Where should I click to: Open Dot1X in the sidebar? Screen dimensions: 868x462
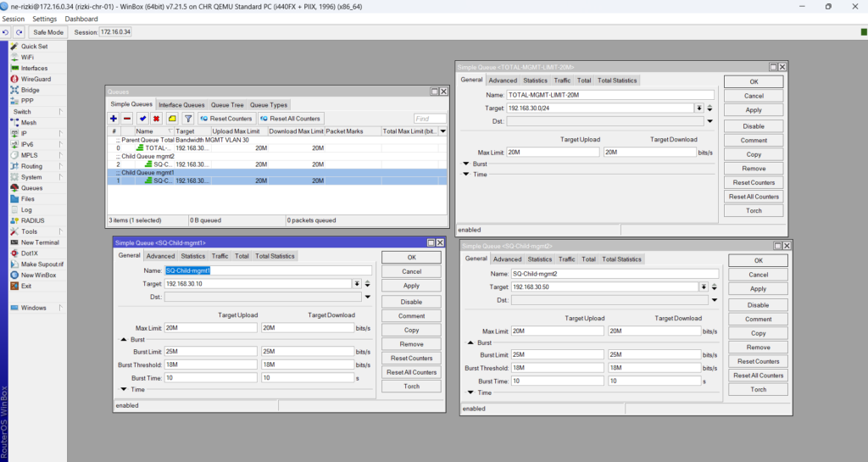30,253
